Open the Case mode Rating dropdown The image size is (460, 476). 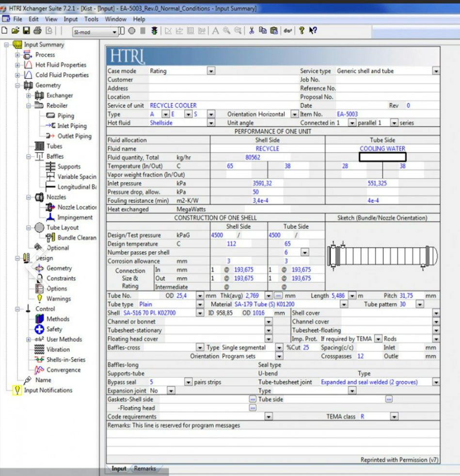tap(211, 71)
